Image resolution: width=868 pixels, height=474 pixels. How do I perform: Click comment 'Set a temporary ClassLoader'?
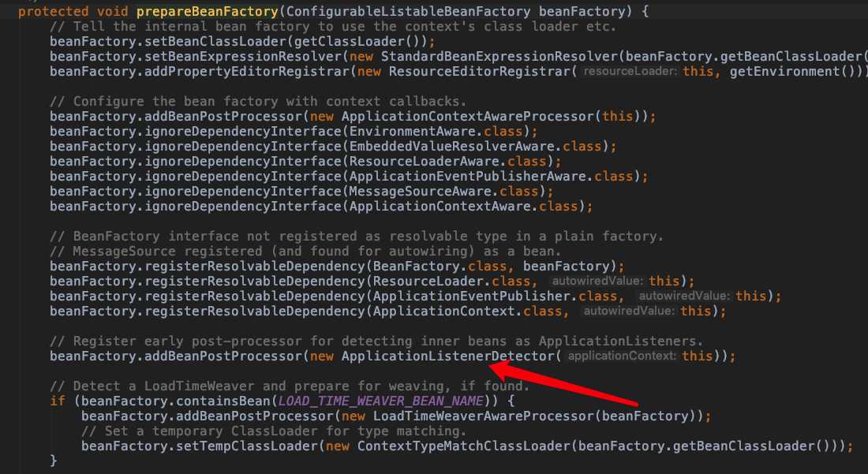(x=274, y=431)
